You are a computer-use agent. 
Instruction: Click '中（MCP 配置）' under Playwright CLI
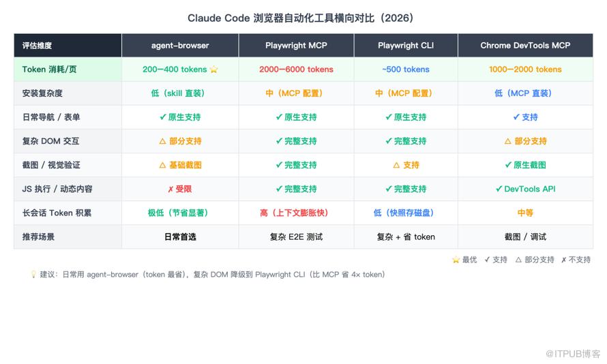pos(404,93)
